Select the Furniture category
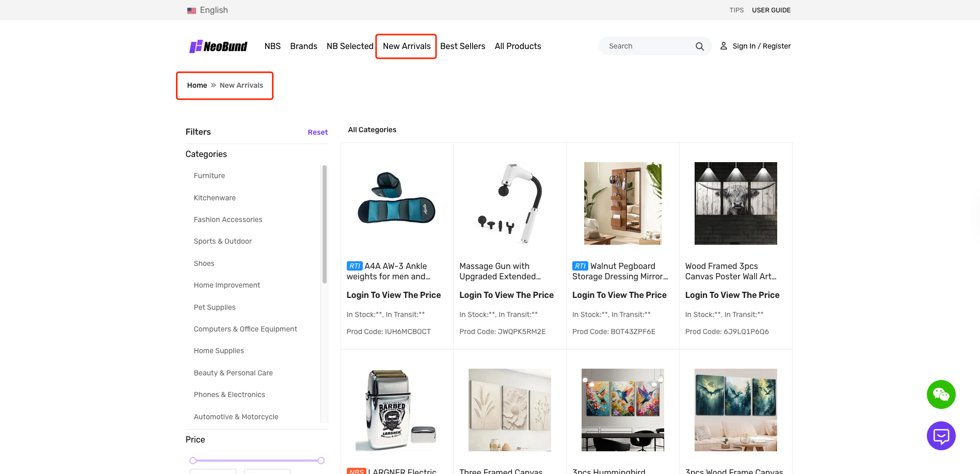 (x=209, y=176)
